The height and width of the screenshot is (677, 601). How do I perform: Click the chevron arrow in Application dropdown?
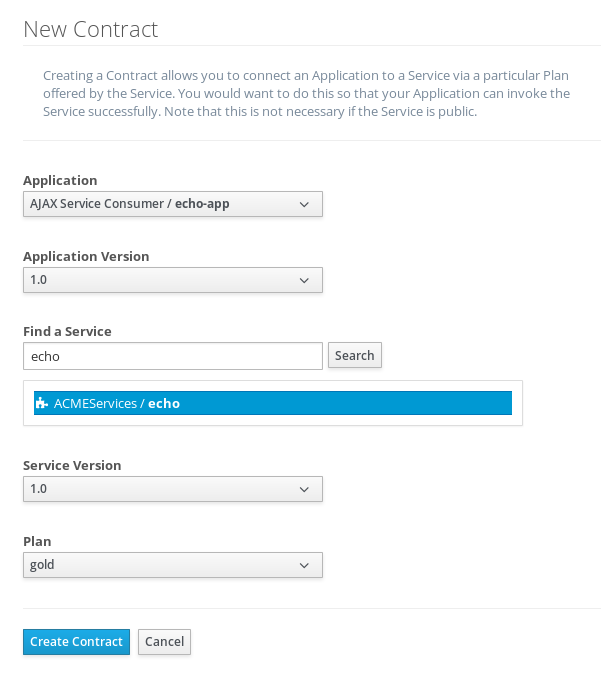[x=304, y=204]
